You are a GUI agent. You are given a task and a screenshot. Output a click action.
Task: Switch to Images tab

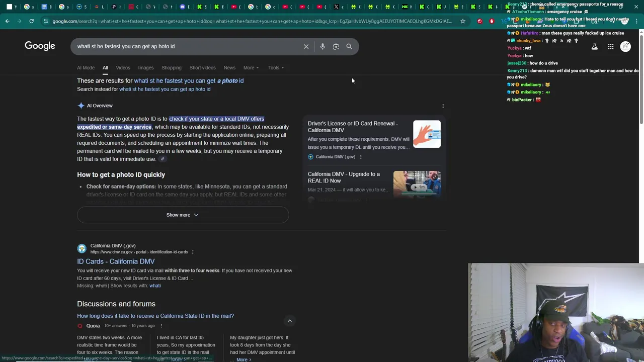tap(146, 68)
